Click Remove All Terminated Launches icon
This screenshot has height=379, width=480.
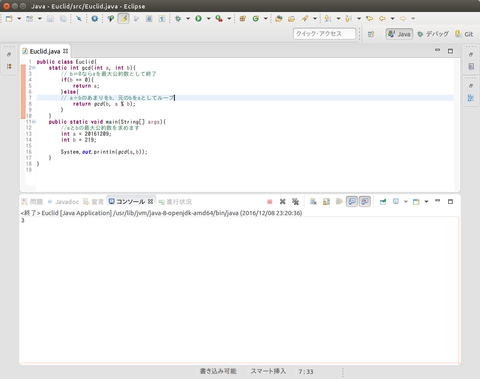(x=295, y=201)
